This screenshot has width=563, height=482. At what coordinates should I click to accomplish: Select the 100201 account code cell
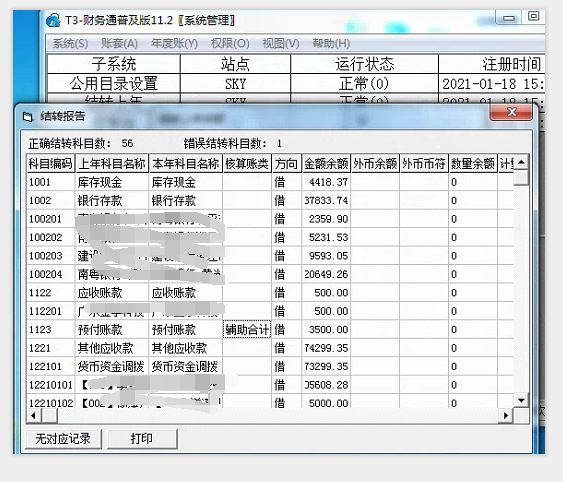point(51,219)
